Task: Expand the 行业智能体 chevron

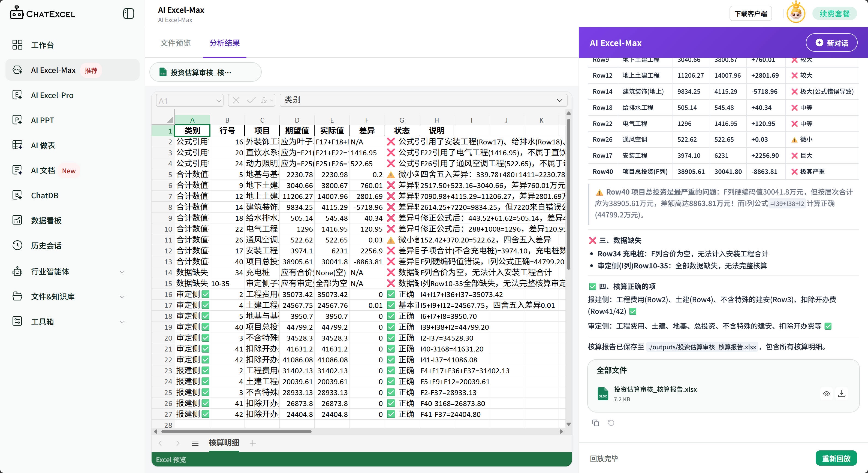Action: 122,272
